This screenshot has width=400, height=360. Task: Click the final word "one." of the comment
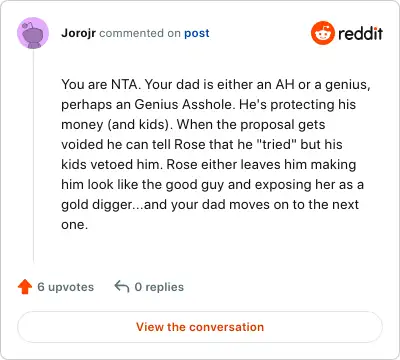click(x=74, y=225)
